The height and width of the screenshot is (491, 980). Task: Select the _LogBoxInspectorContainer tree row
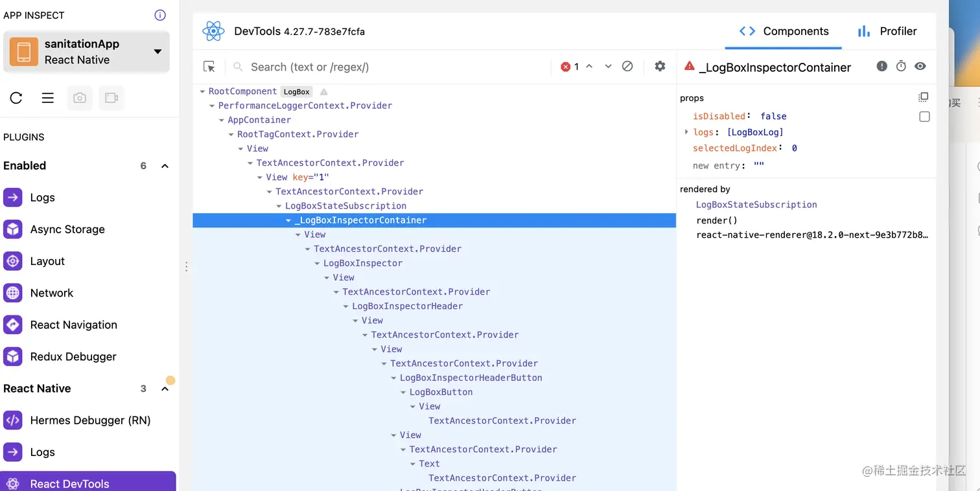434,220
